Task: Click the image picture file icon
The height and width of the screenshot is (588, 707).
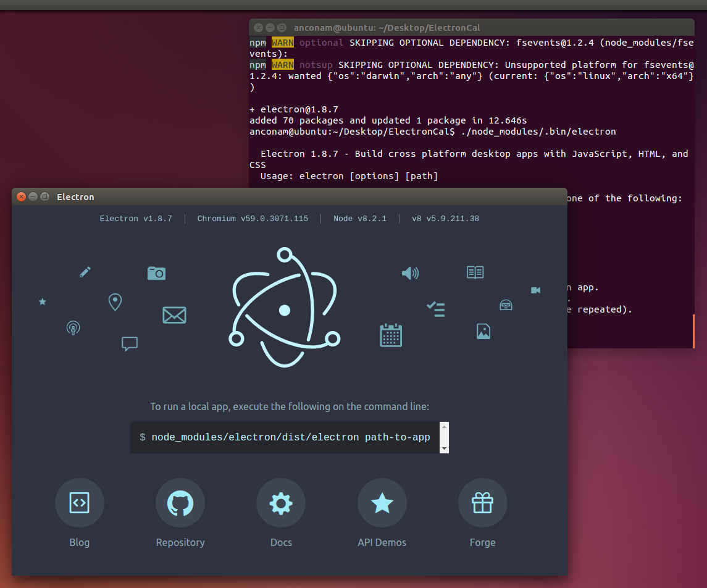Action: click(x=483, y=332)
